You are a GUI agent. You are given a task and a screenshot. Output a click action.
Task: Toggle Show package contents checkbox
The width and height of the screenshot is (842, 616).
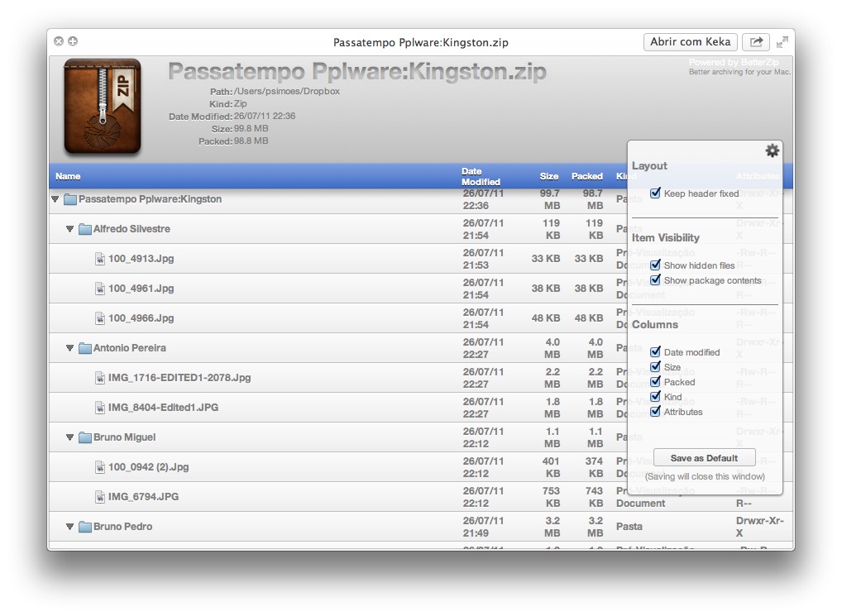655,280
